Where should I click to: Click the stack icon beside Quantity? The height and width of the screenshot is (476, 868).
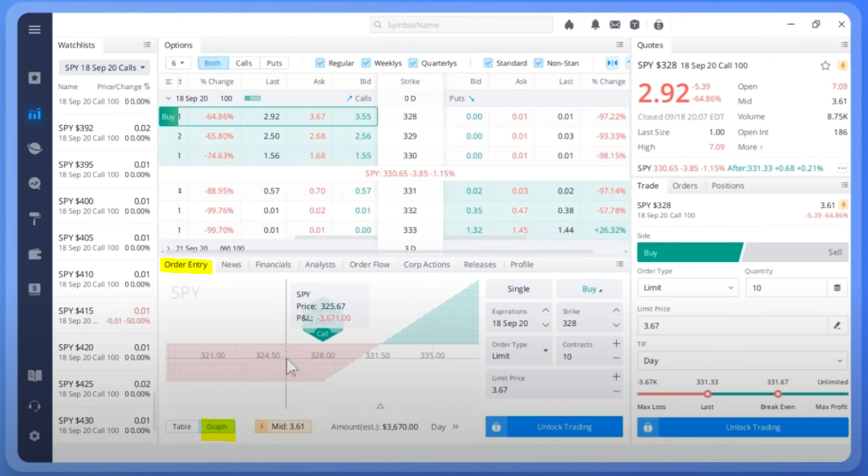[x=837, y=288]
